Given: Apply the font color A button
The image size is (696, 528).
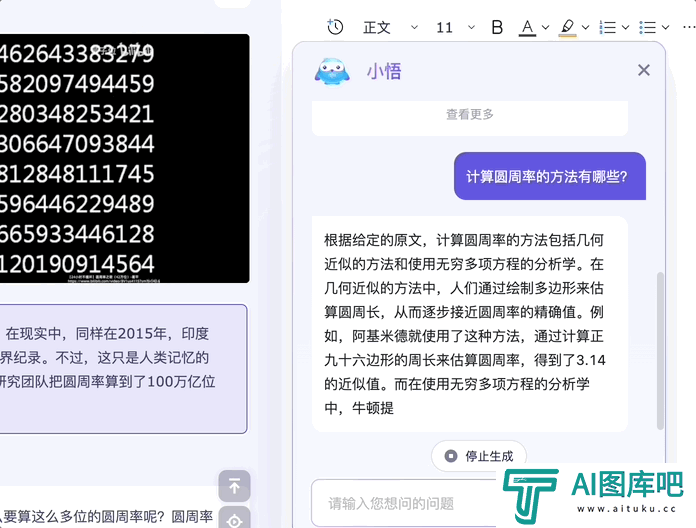Looking at the screenshot, I should 527,28.
